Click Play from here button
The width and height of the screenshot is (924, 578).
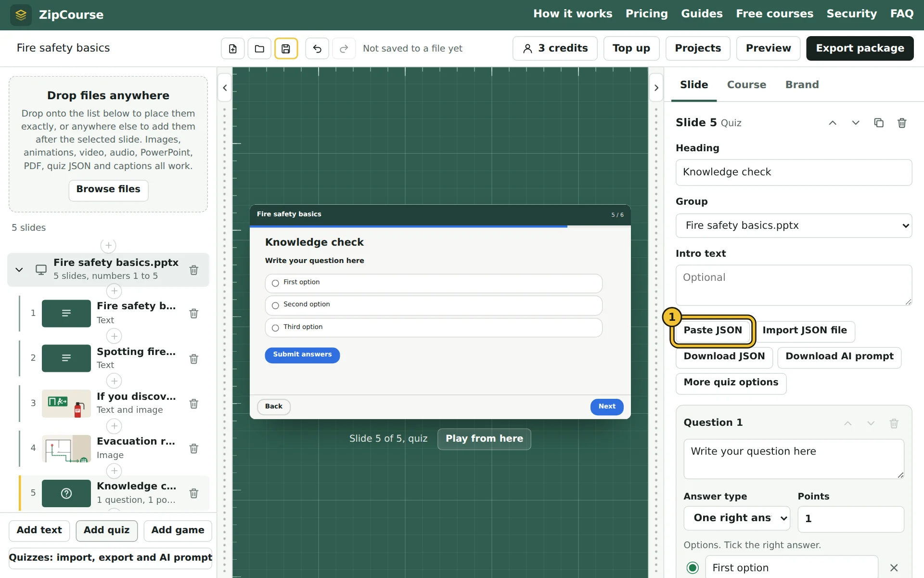[x=484, y=439]
